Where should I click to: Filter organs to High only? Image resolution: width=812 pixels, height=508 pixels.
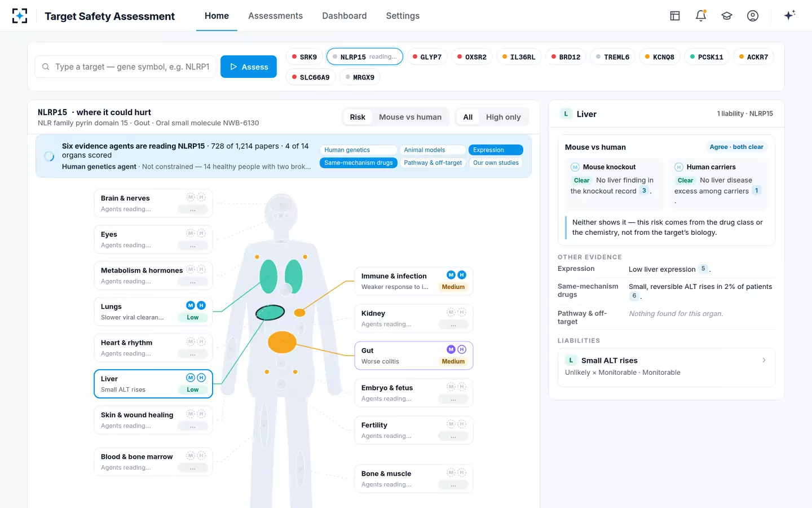[503, 117]
